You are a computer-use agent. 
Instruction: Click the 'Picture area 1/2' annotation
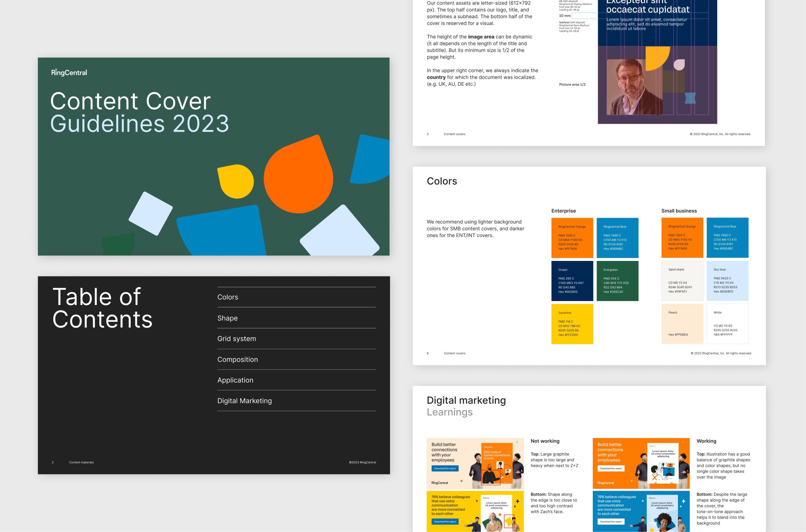pos(572,85)
